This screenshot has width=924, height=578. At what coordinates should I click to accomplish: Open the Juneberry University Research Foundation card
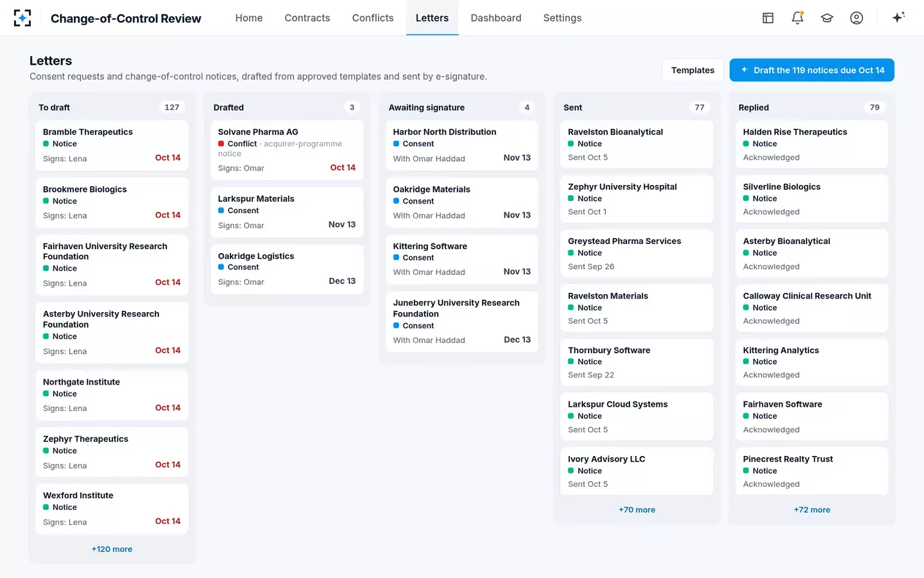(x=462, y=322)
